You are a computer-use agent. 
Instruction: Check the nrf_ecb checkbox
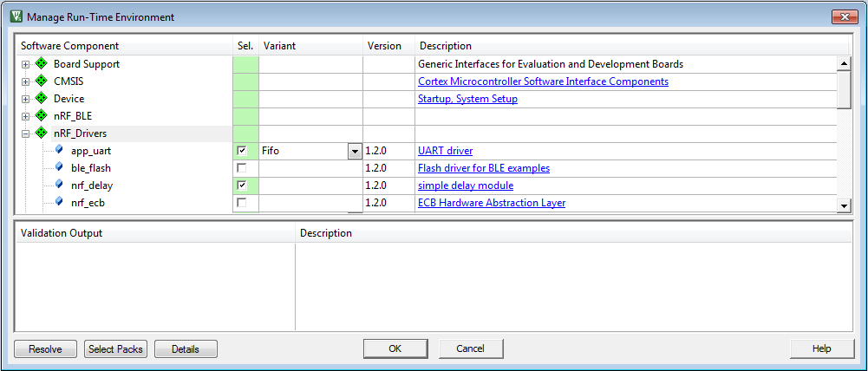(x=241, y=203)
